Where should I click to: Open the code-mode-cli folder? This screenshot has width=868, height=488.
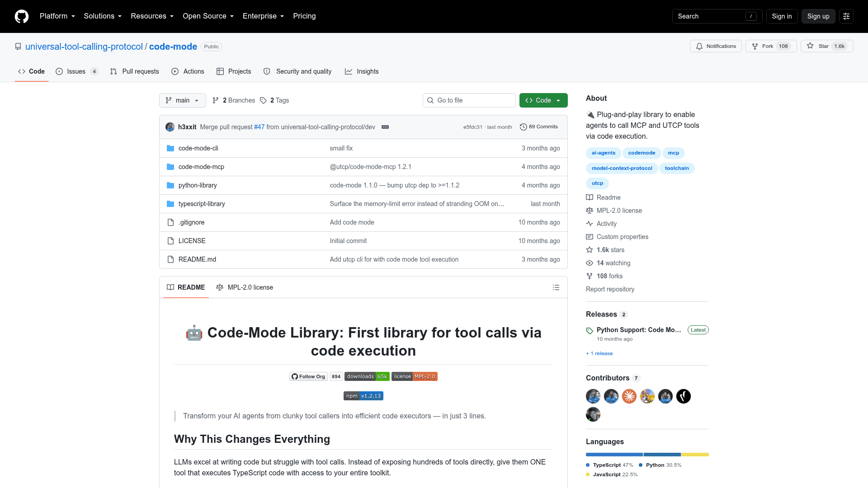(x=198, y=148)
